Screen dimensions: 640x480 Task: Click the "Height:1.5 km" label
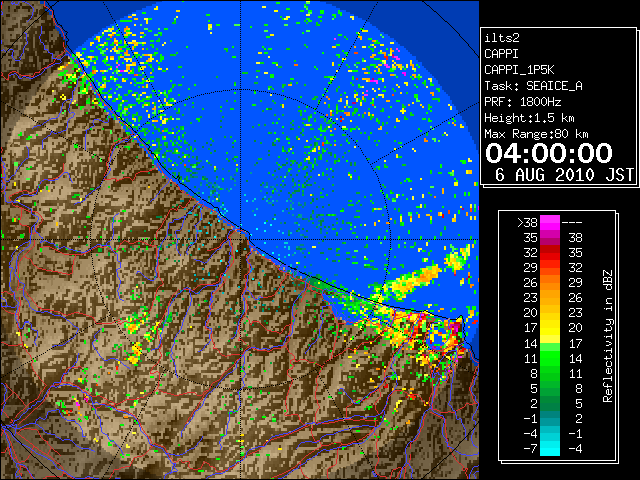[529, 118]
